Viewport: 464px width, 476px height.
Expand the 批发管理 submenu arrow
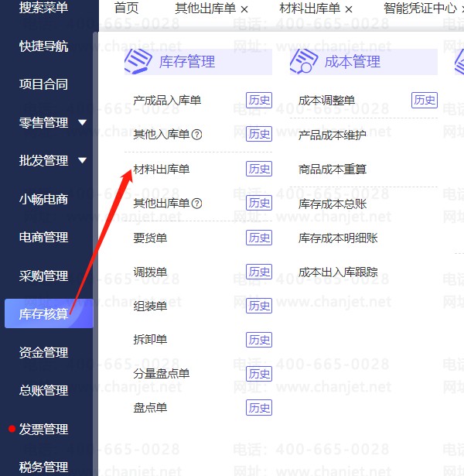tap(82, 160)
